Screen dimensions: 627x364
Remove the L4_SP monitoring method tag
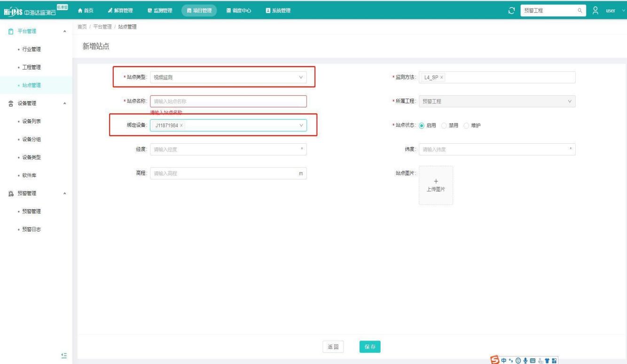(441, 77)
